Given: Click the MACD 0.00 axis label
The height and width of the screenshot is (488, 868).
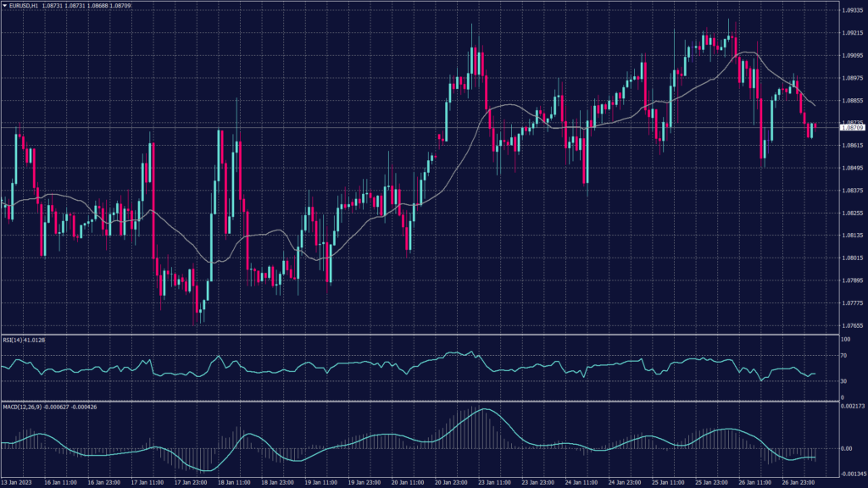Looking at the screenshot, I should pos(846,448).
